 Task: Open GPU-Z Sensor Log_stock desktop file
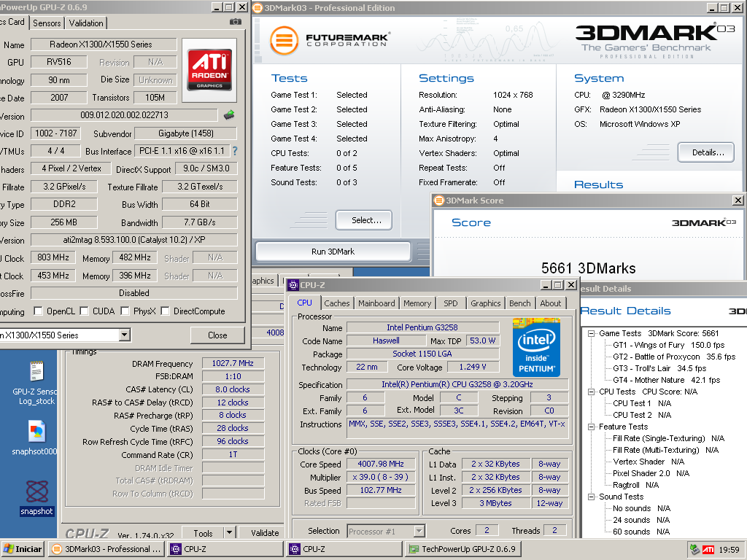pyautogui.click(x=36, y=384)
